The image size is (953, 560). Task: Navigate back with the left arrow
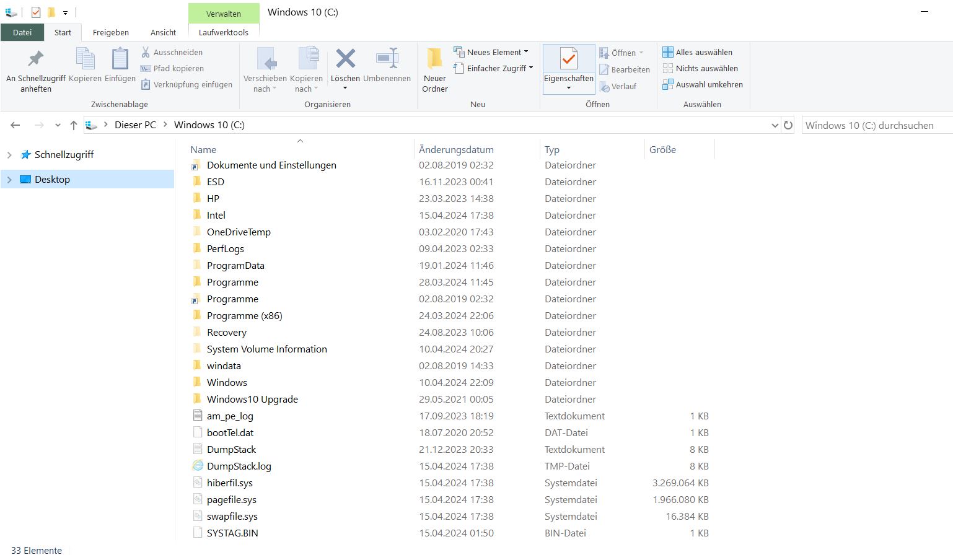click(15, 125)
